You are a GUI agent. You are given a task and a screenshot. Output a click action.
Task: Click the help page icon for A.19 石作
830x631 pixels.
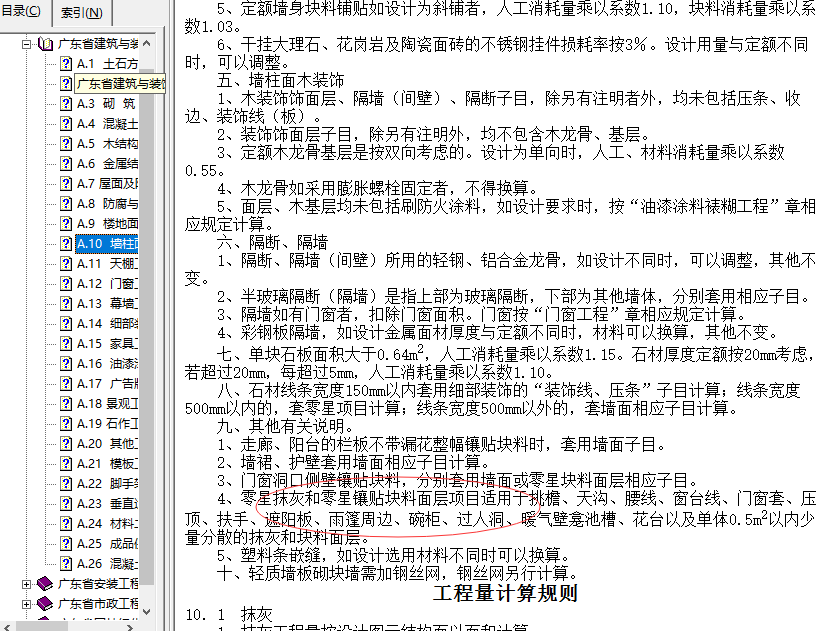(x=66, y=424)
